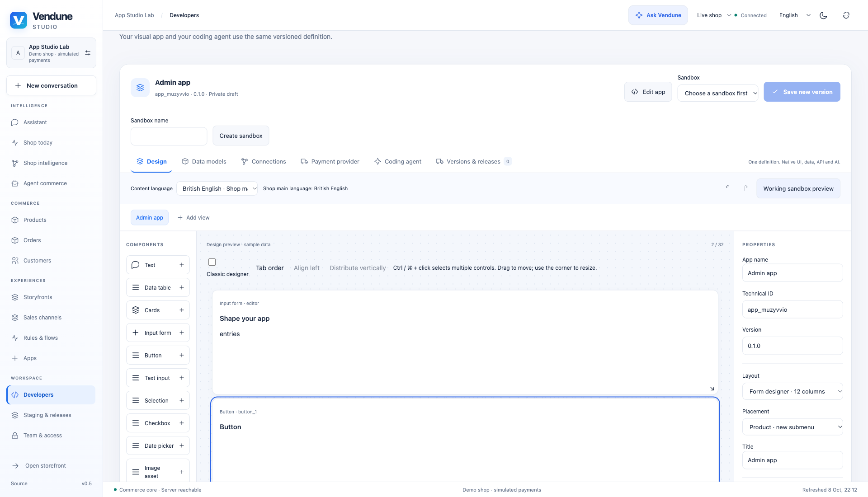Viewport: 868px width, 497px height.
Task: Click the Create sandbox button
Action: [x=241, y=136]
